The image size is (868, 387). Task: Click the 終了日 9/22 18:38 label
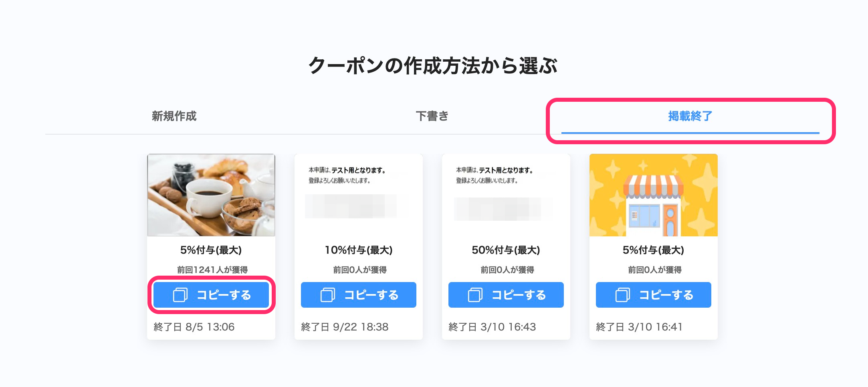[x=345, y=327]
